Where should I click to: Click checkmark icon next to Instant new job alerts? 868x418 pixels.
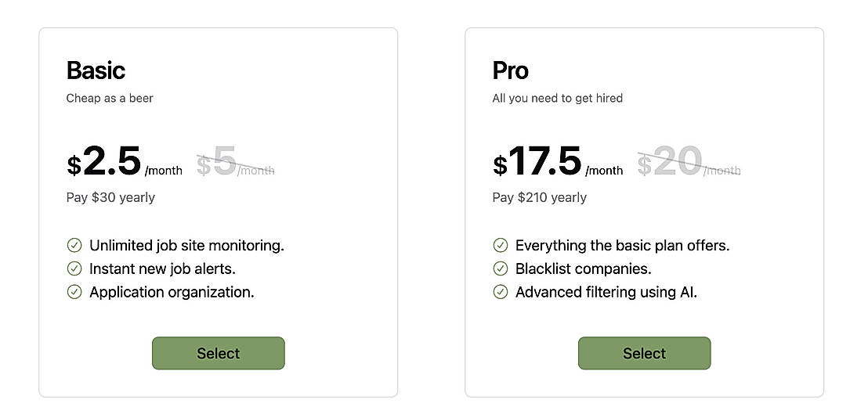[74, 268]
